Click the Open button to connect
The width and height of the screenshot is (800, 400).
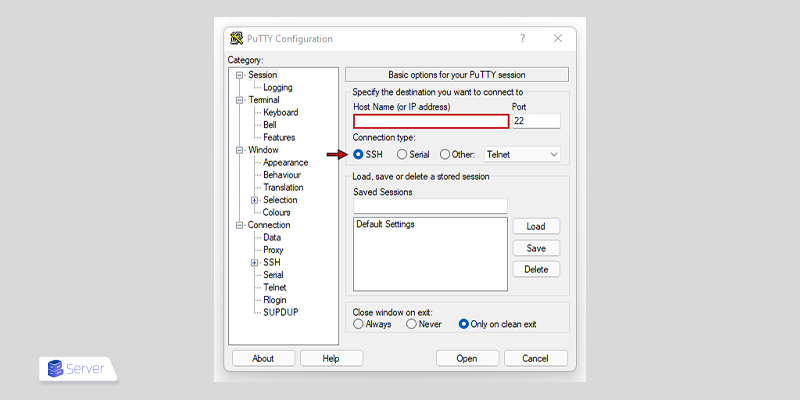point(467,358)
